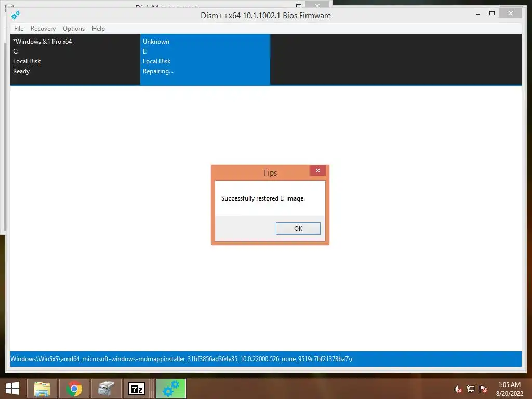
Task: Maximize the Dism++ window
Action: 492,13
